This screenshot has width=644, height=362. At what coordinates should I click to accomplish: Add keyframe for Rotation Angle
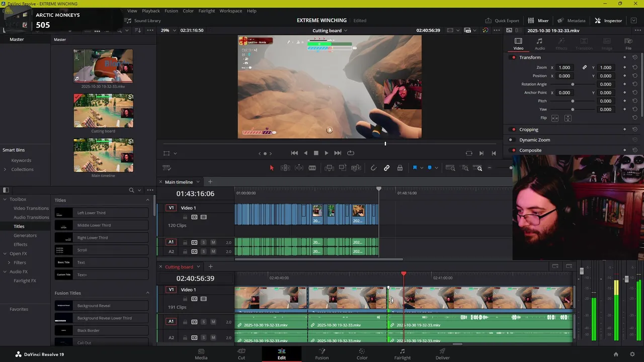[x=625, y=84]
